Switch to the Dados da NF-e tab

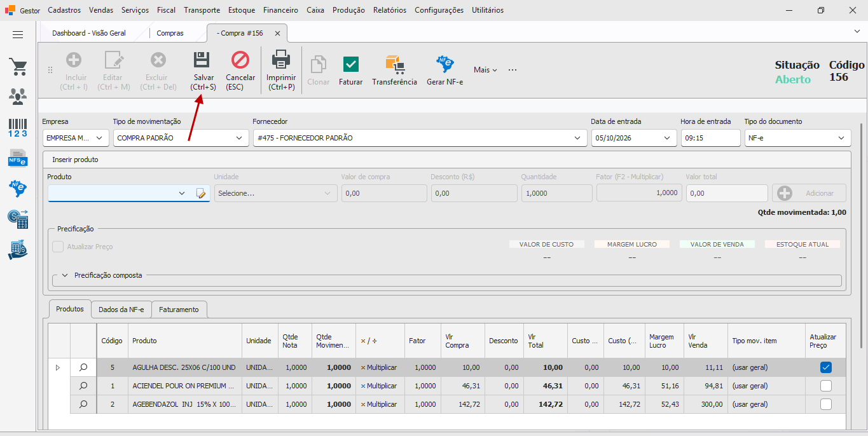121,310
